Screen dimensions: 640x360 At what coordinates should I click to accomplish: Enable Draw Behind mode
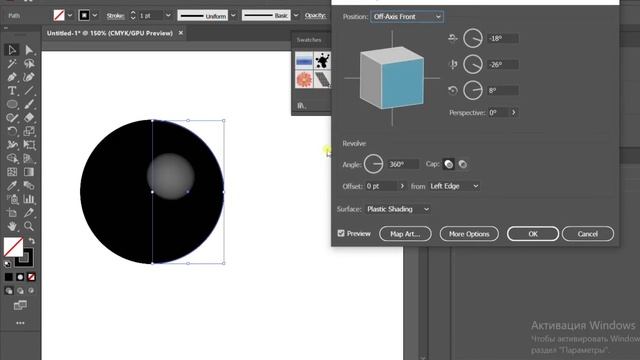click(x=20, y=291)
